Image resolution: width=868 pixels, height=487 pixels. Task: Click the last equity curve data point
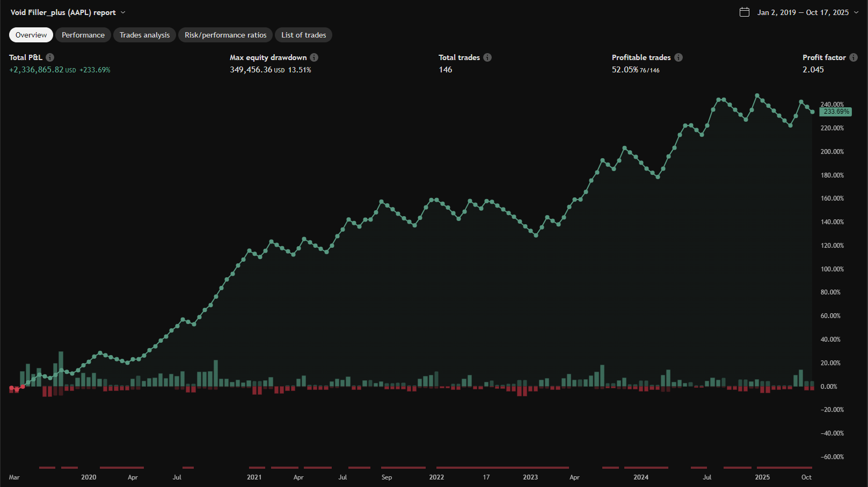pyautogui.click(x=812, y=112)
